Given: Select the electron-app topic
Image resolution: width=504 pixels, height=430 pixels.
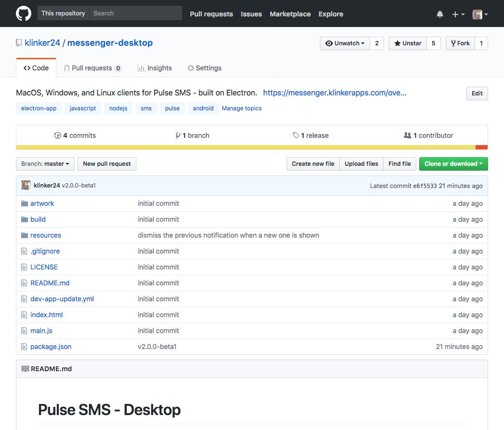Looking at the screenshot, I should coord(39,108).
